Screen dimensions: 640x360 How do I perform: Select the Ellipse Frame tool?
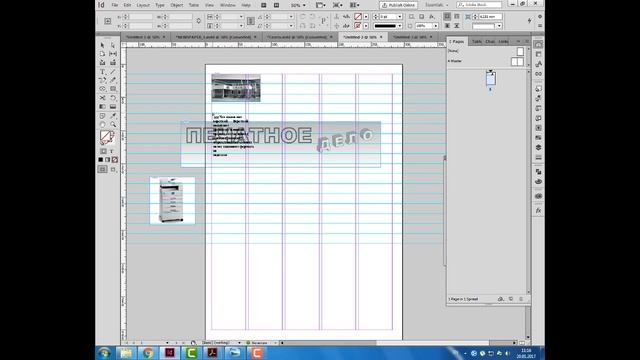[x=102, y=89]
